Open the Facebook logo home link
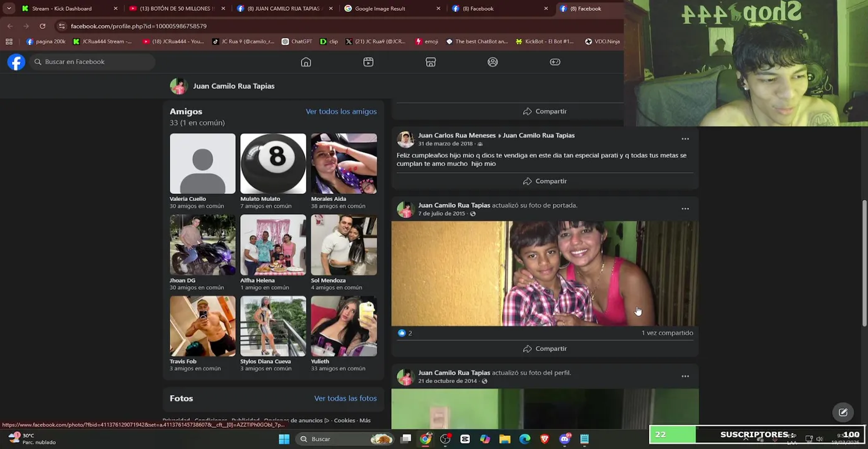 tap(16, 62)
